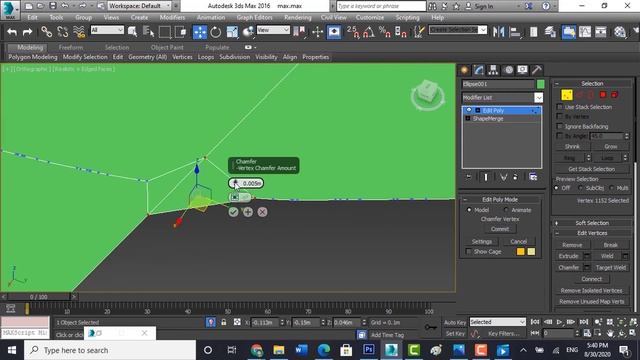Viewport: 640px width, 360px height.
Task: Activate the Select and Move tool
Action: coord(200,32)
